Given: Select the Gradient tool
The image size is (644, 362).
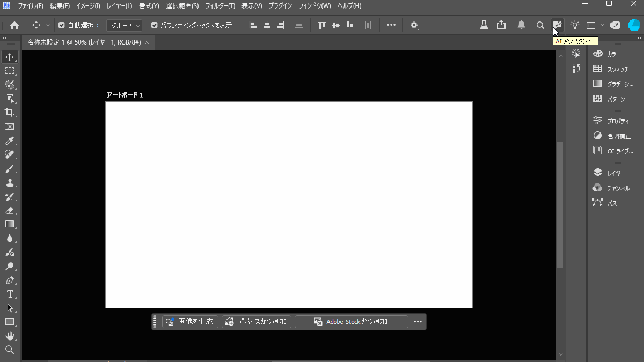Looking at the screenshot, I should click(10, 224).
